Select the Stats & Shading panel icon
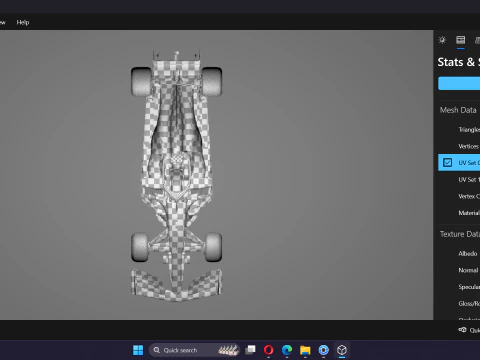Viewport: 480px width, 360px height. pyautogui.click(x=461, y=40)
